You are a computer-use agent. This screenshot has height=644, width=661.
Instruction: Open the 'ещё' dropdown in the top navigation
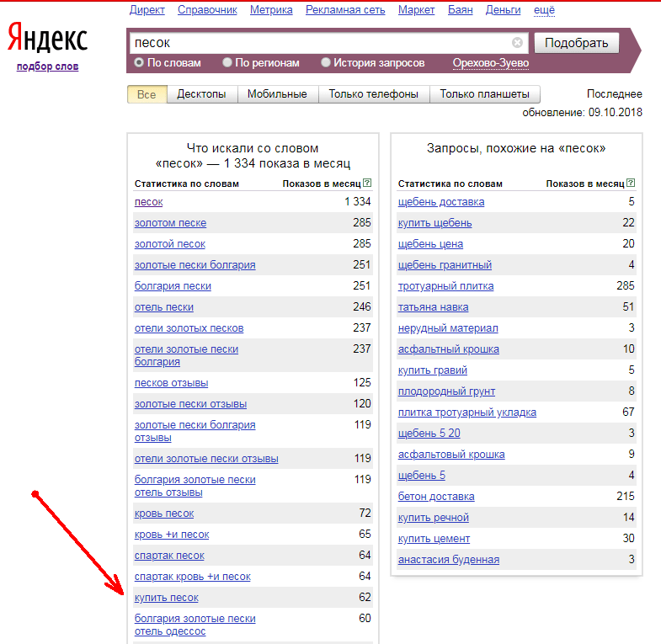tap(544, 10)
